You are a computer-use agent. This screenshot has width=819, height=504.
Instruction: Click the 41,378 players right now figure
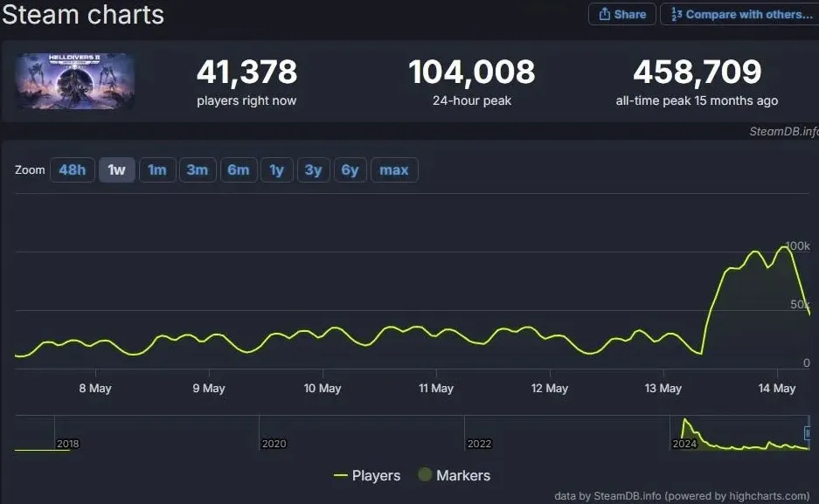[247, 72]
